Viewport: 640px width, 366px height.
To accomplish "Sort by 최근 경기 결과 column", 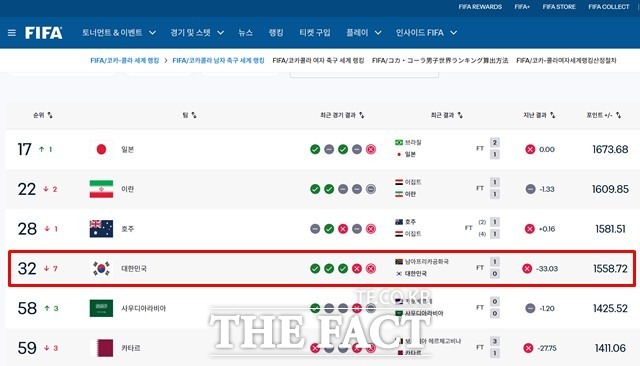I will (x=342, y=115).
